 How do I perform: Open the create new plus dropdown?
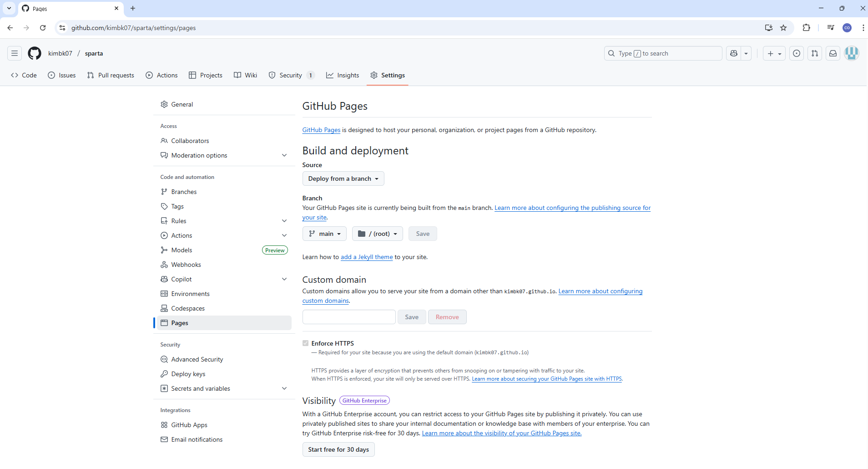(774, 53)
